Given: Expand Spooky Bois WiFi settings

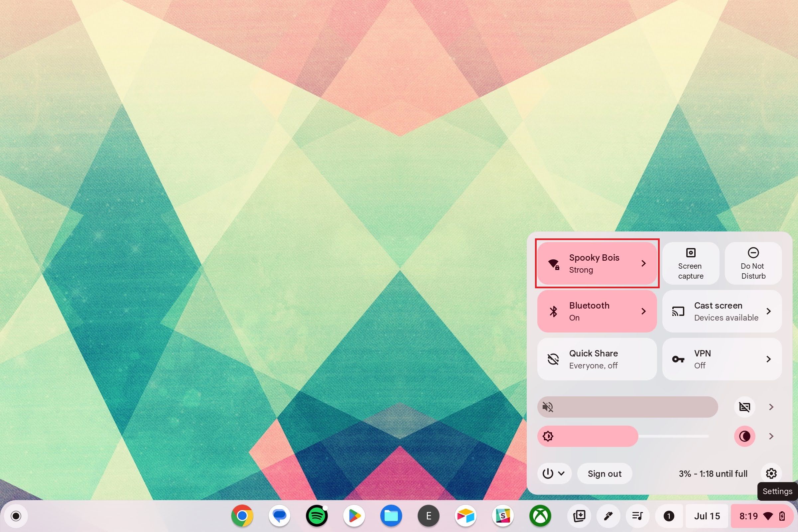Looking at the screenshot, I should [x=644, y=263].
